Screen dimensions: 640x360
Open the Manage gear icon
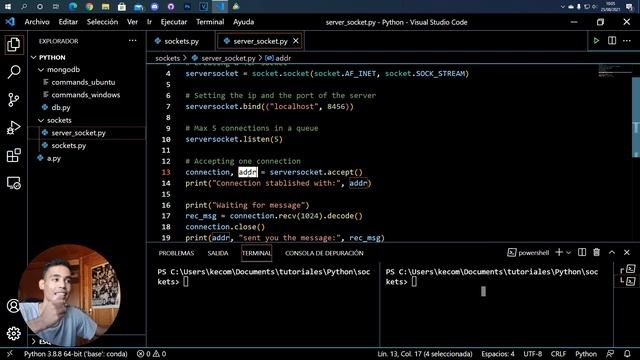[x=13, y=333]
